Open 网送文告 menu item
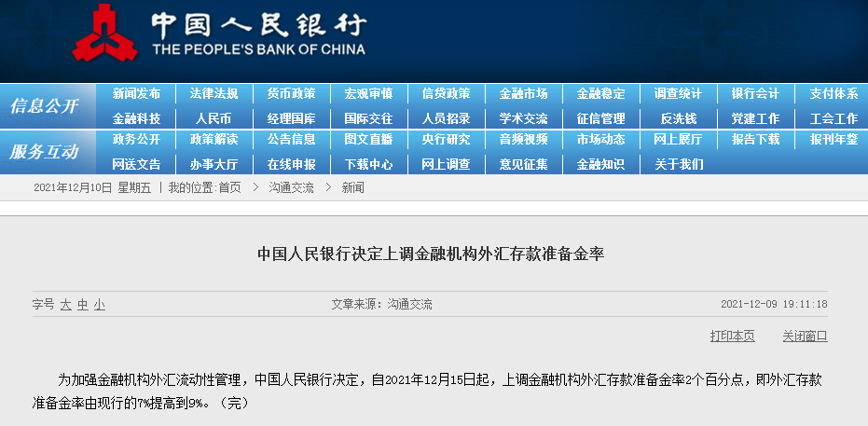Viewport: 868px width, 426px height. coord(136,164)
